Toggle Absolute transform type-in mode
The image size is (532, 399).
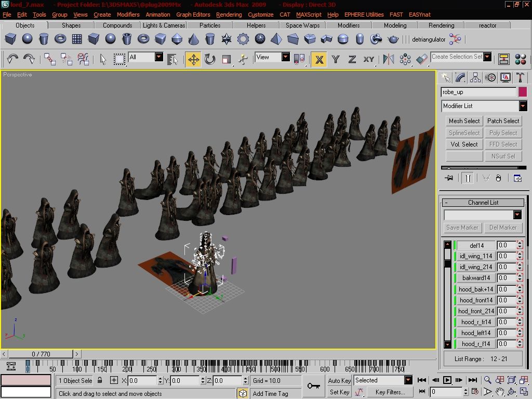(114, 380)
